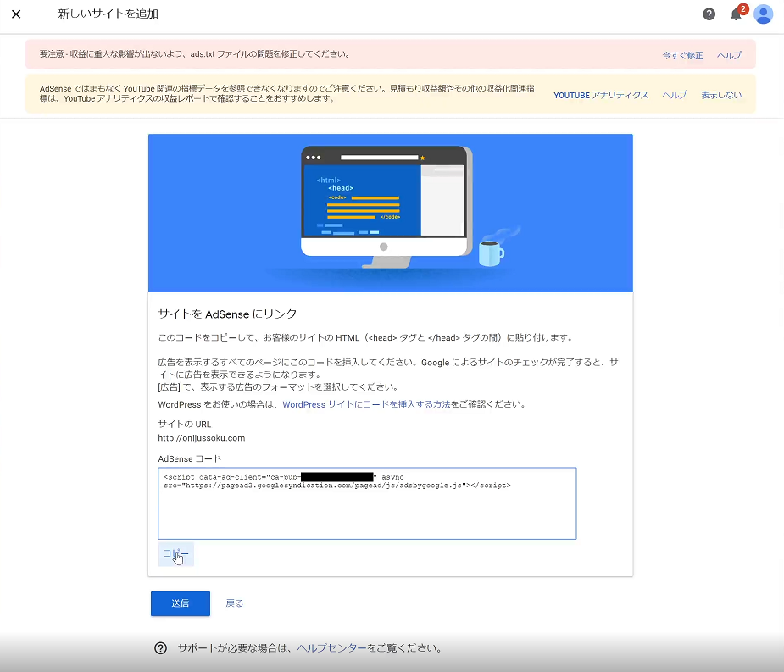Open the account profile avatar

tap(763, 14)
